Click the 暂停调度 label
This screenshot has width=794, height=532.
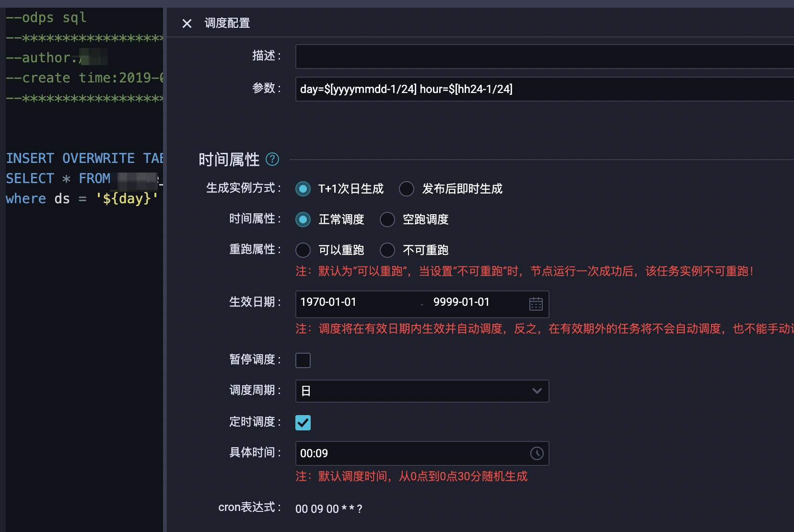coord(255,359)
